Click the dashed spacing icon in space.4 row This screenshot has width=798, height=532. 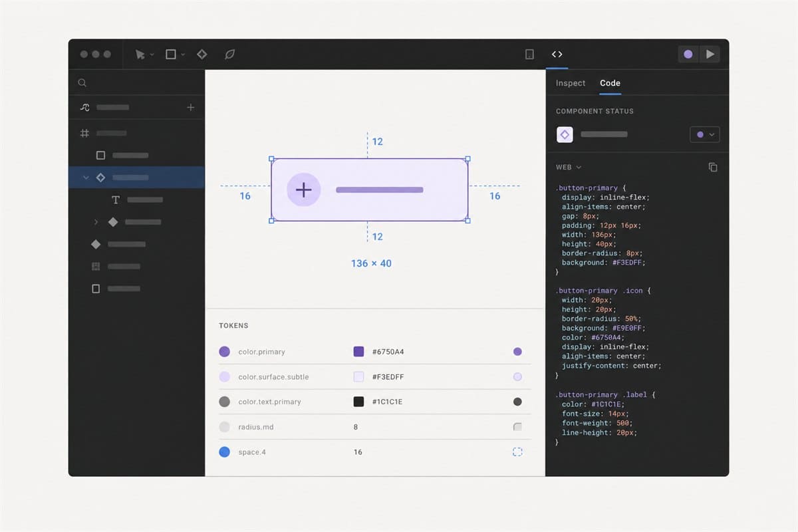tap(517, 452)
